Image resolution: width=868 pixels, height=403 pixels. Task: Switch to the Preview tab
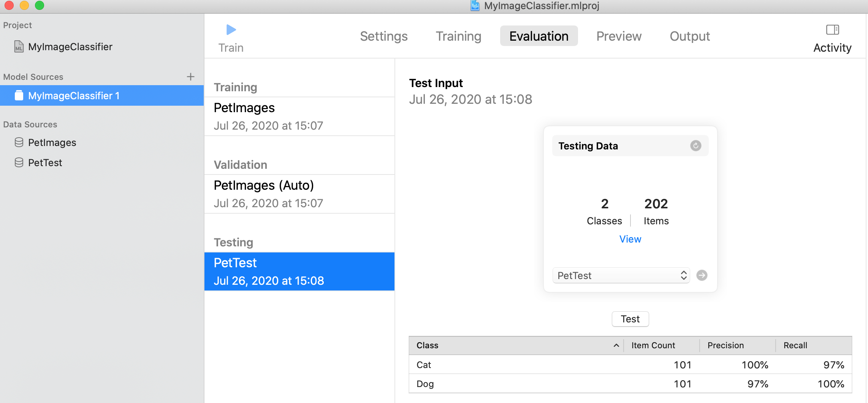619,36
